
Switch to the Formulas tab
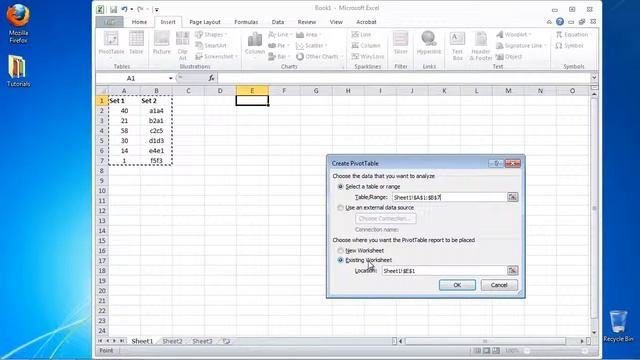point(246,22)
